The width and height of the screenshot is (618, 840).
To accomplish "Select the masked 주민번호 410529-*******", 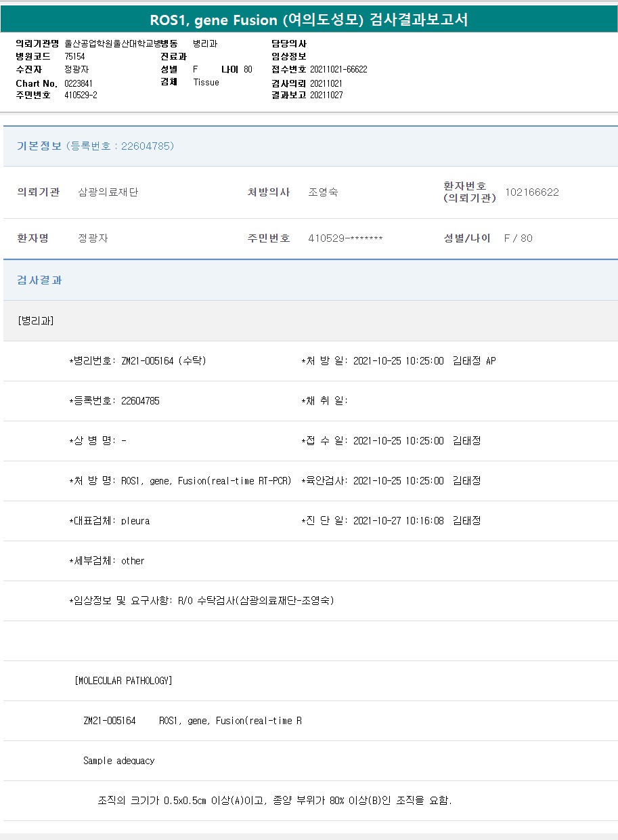I will coord(345,238).
